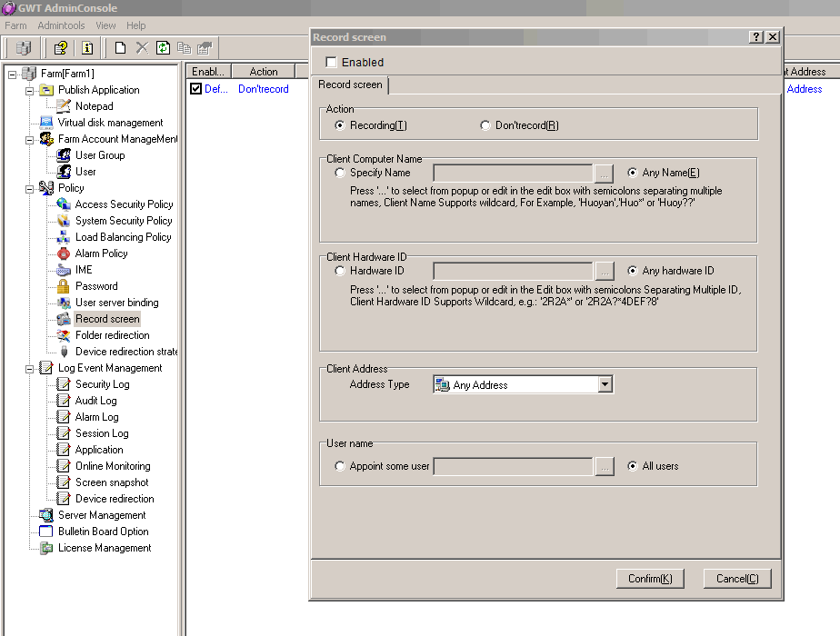The width and height of the screenshot is (840, 636).
Task: Tick the Enabled checkbox in dialog
Action: click(x=331, y=63)
